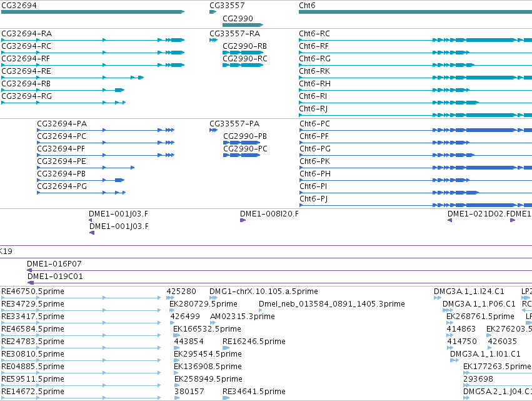The width and height of the screenshot is (532, 401).
Task: Open the Cht6-PC protein label
Action: click(314, 124)
